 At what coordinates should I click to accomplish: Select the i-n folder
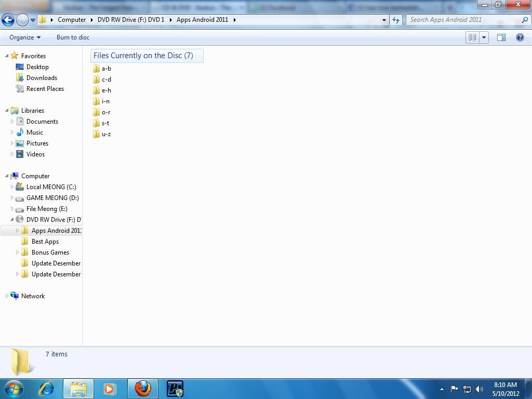point(101,101)
